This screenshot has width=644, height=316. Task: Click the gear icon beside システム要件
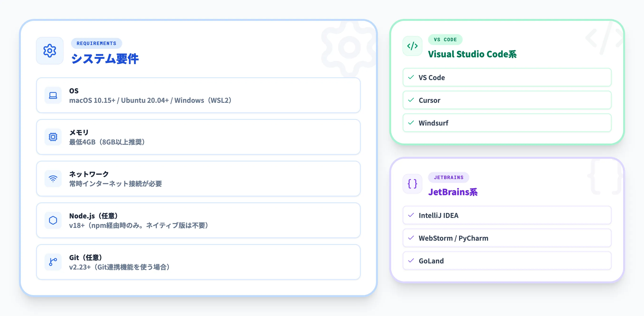(x=50, y=51)
